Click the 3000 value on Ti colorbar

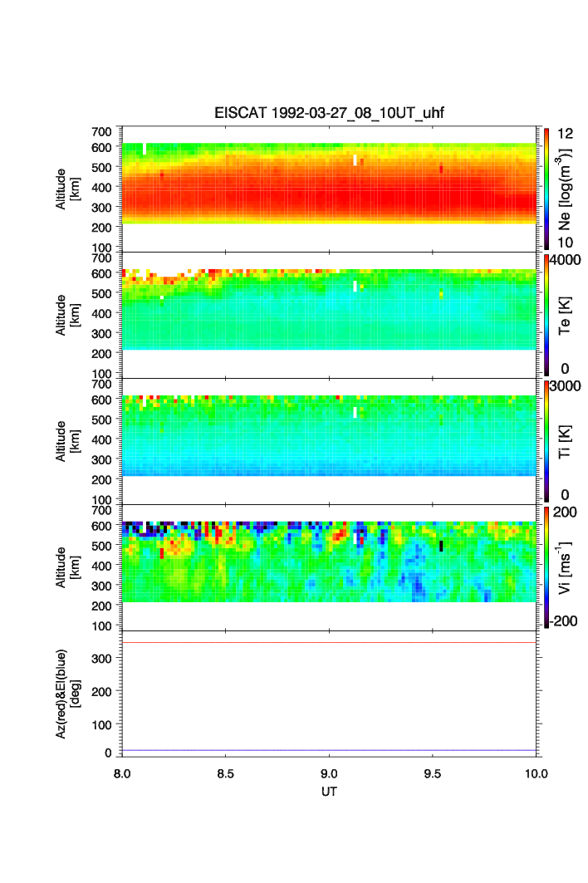tap(566, 385)
